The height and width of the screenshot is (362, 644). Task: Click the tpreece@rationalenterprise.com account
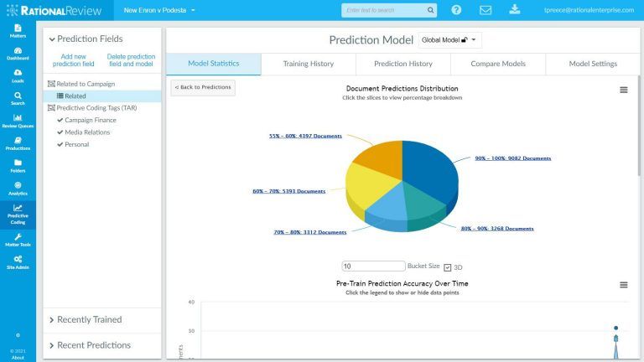[589, 10]
